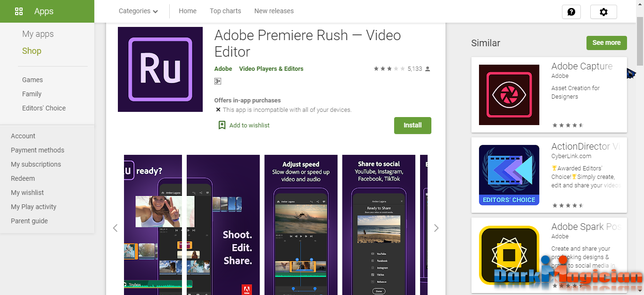Open the settings gear icon
Viewport: 644px width, 295px height.
[x=603, y=12]
